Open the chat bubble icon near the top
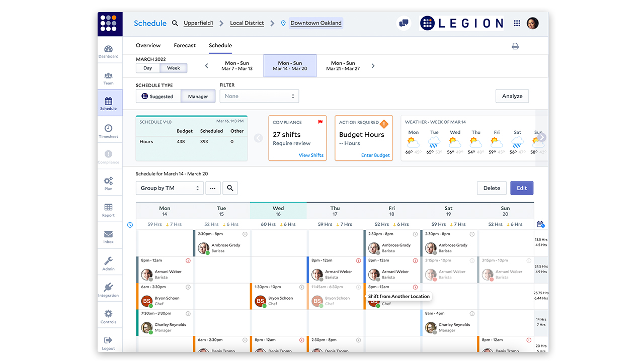644x362 pixels. point(404,23)
